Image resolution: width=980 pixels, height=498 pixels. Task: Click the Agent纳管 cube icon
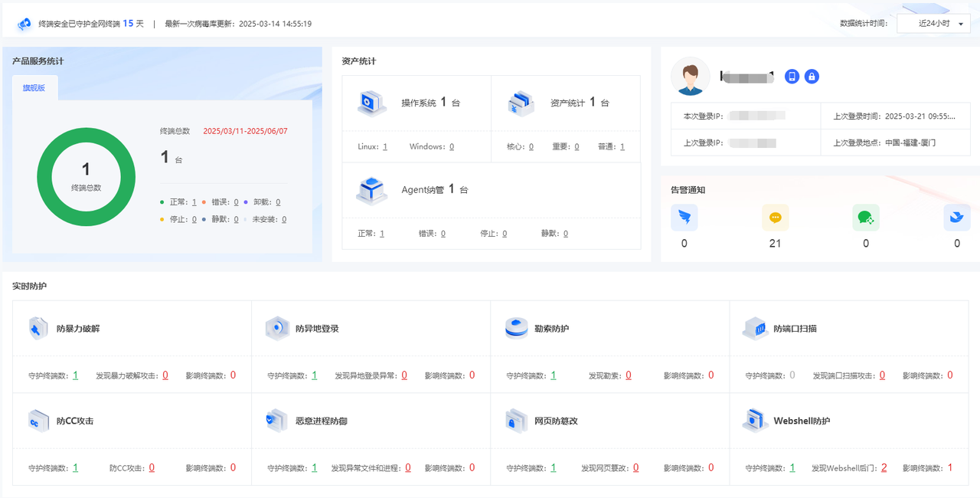(371, 190)
